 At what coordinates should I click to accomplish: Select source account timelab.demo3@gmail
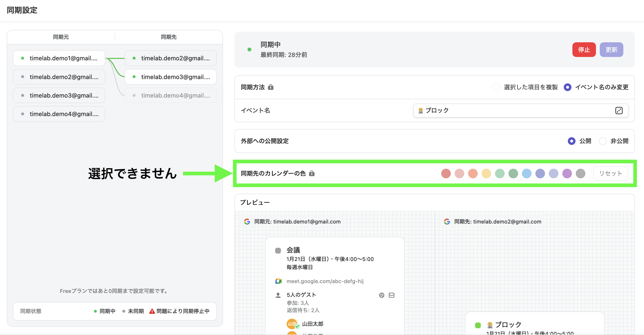59,95
